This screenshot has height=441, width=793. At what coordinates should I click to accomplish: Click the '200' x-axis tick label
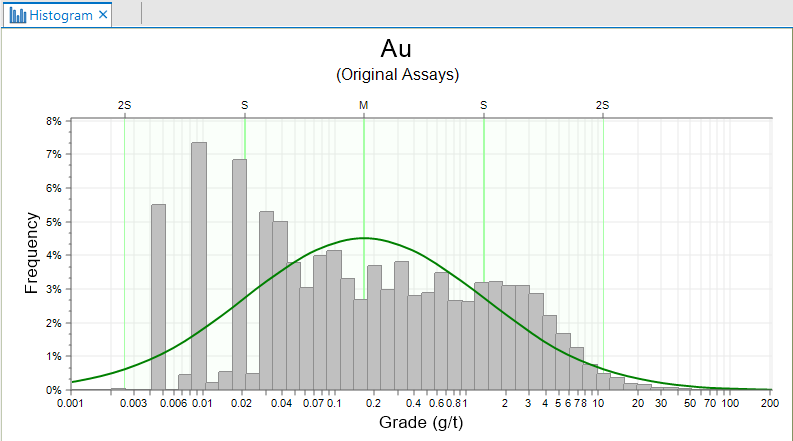(770, 403)
